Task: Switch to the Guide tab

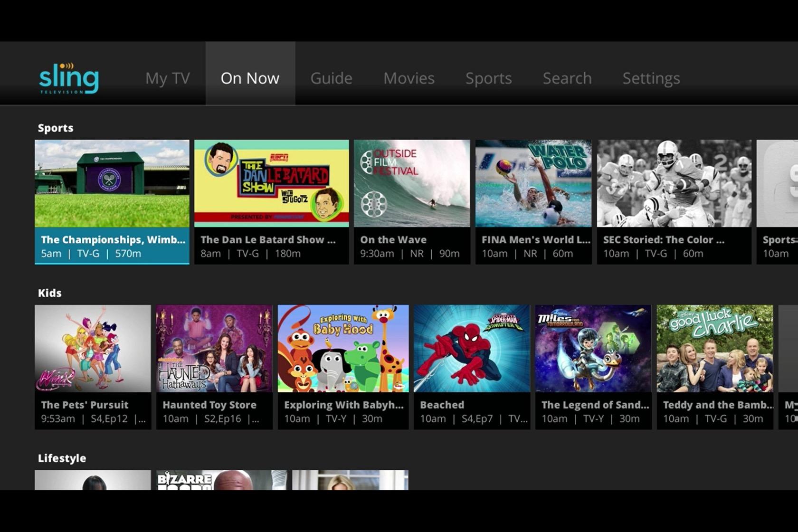Action: click(x=331, y=78)
